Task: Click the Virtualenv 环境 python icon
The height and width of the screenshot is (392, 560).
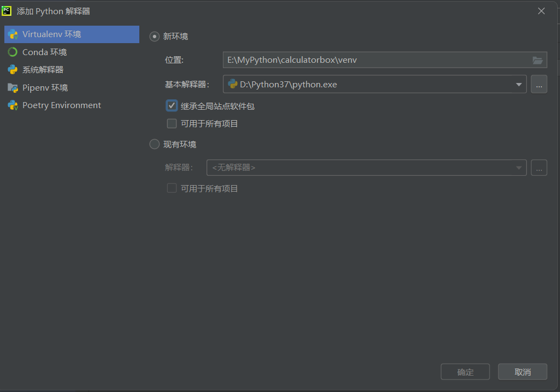Action: pos(13,34)
